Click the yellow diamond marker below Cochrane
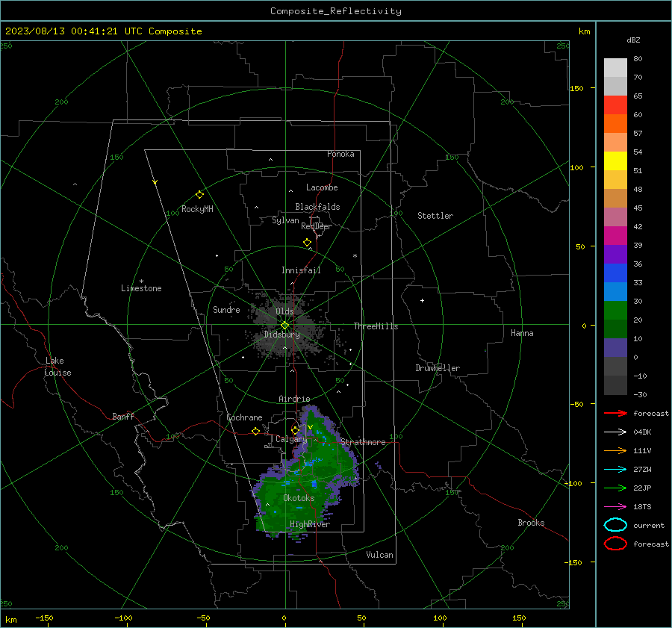Screen dimensions: 672x628 click(x=255, y=431)
